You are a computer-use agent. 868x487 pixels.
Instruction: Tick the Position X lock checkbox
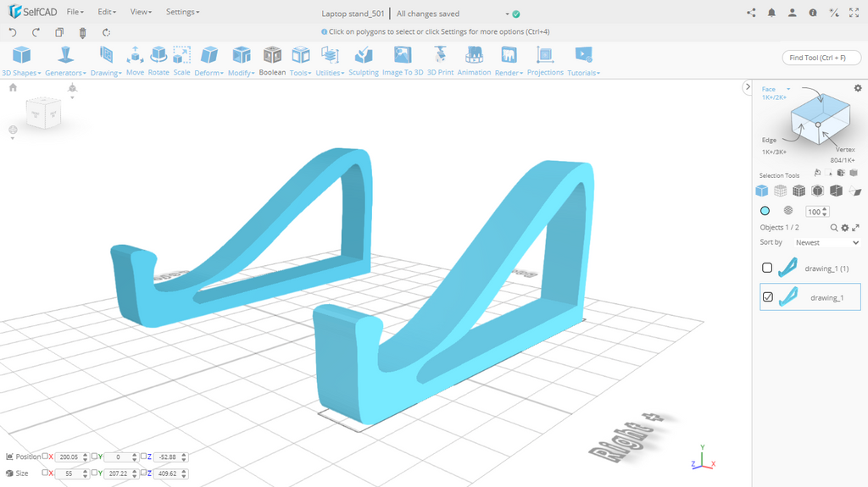point(45,457)
